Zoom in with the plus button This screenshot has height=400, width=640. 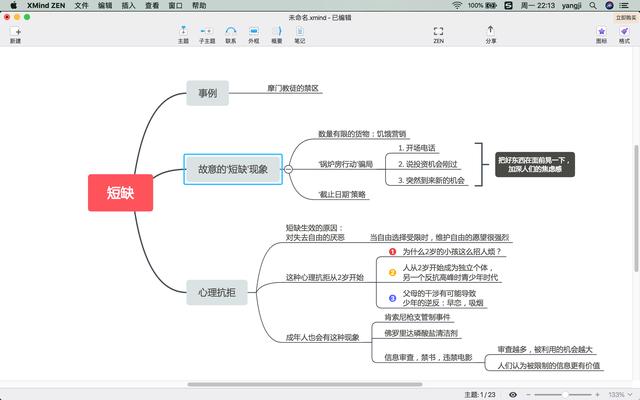[597, 395]
